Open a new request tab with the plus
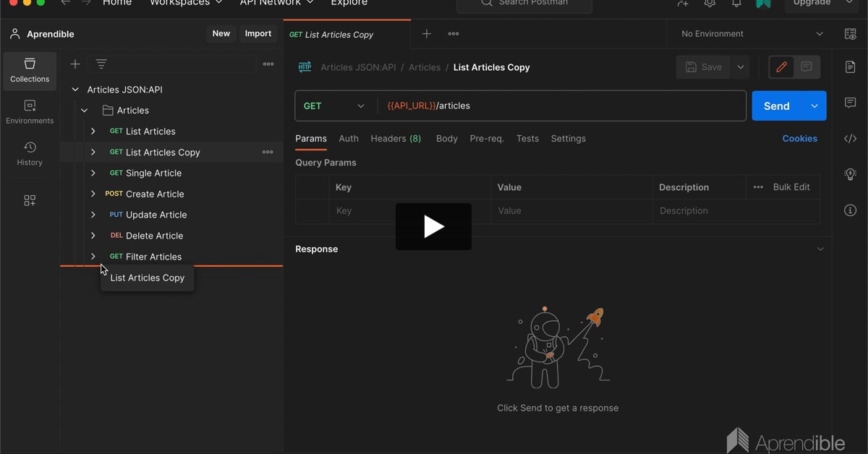This screenshot has height=454, width=868. [x=427, y=34]
